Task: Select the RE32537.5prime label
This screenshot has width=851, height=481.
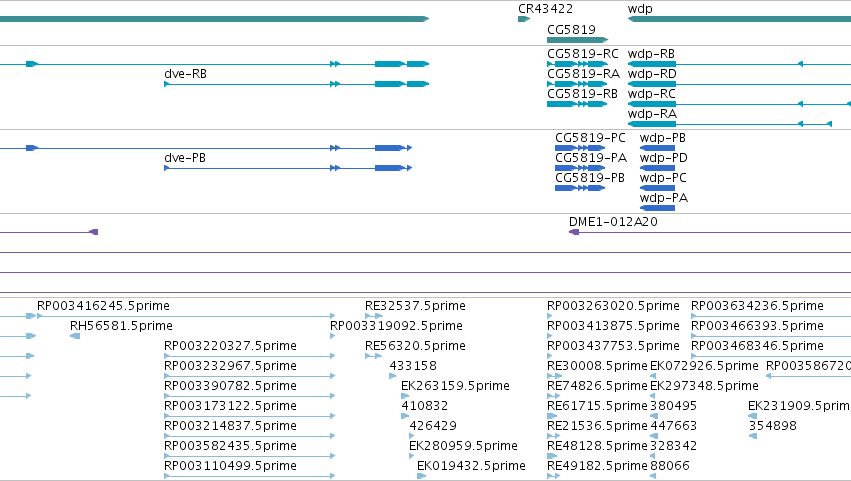Action: pyautogui.click(x=415, y=306)
